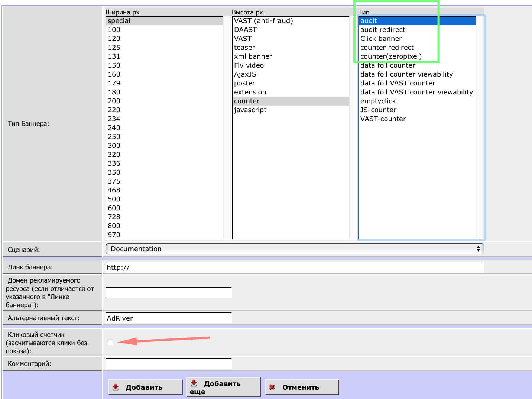Select plain 'VAST' in the height list
The width and height of the screenshot is (532, 399).
pyautogui.click(x=291, y=39)
